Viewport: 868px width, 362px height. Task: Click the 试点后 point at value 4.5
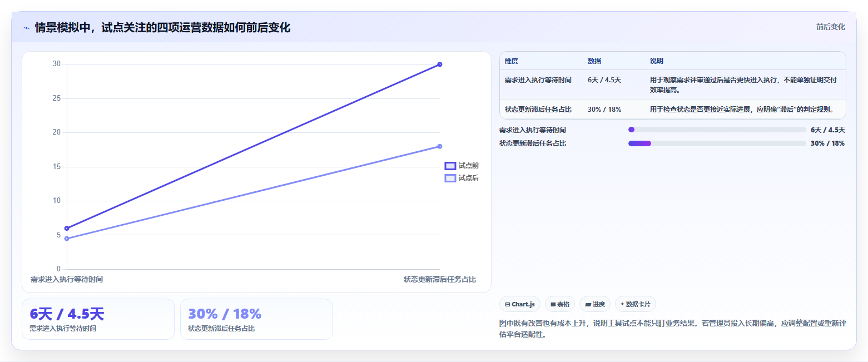click(67, 239)
